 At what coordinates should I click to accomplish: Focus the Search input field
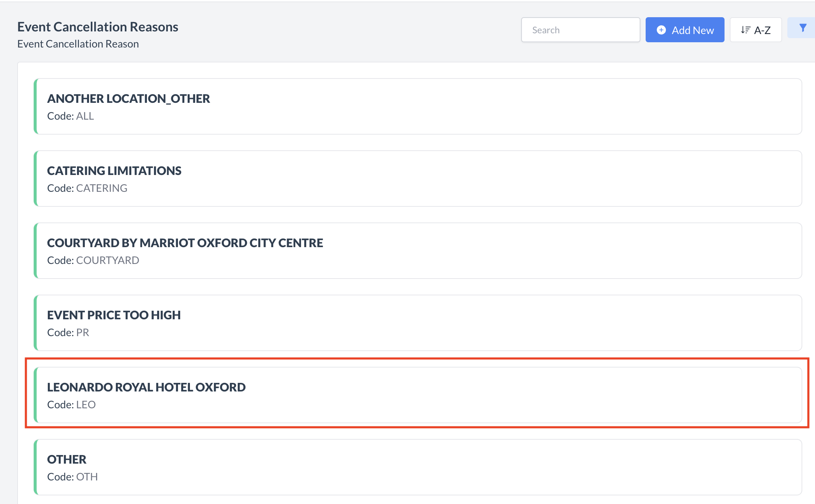581,30
